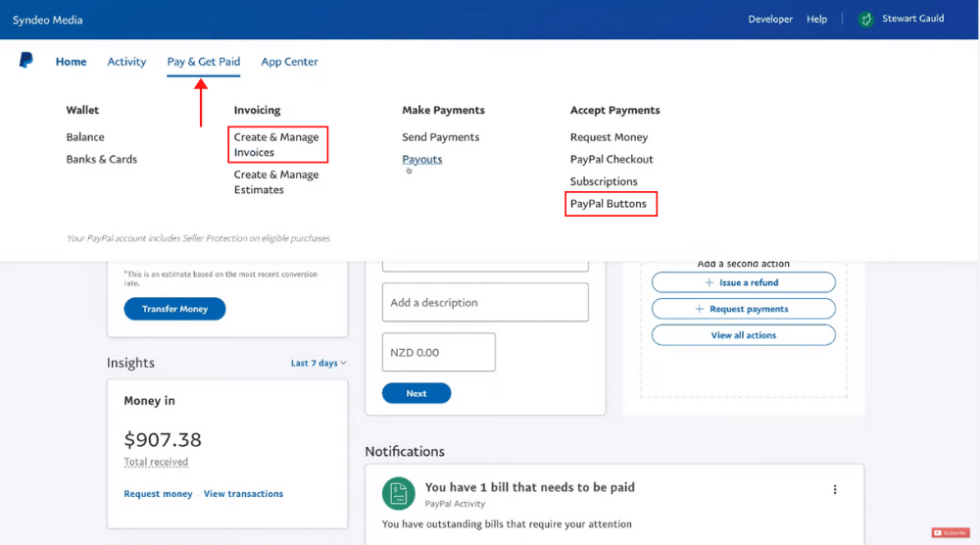Screen dimensions: 980x545
Task: Click the Add a second action label
Action: click(743, 264)
